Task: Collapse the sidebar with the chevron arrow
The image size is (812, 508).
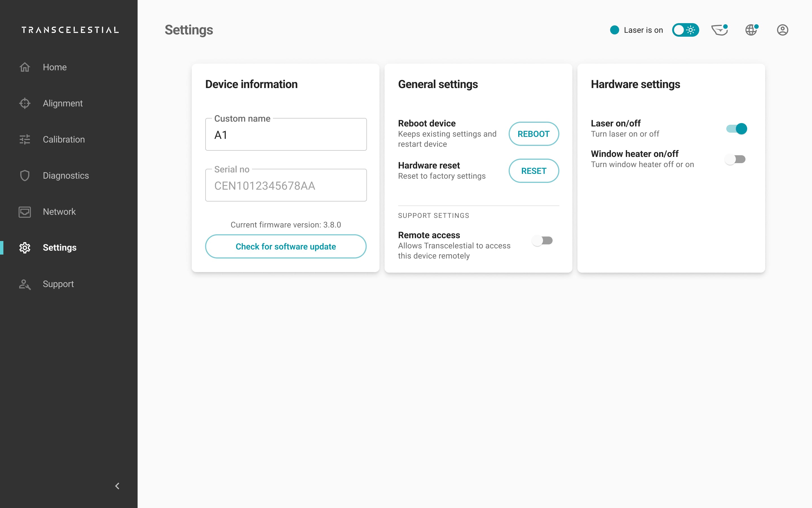Action: [117, 486]
